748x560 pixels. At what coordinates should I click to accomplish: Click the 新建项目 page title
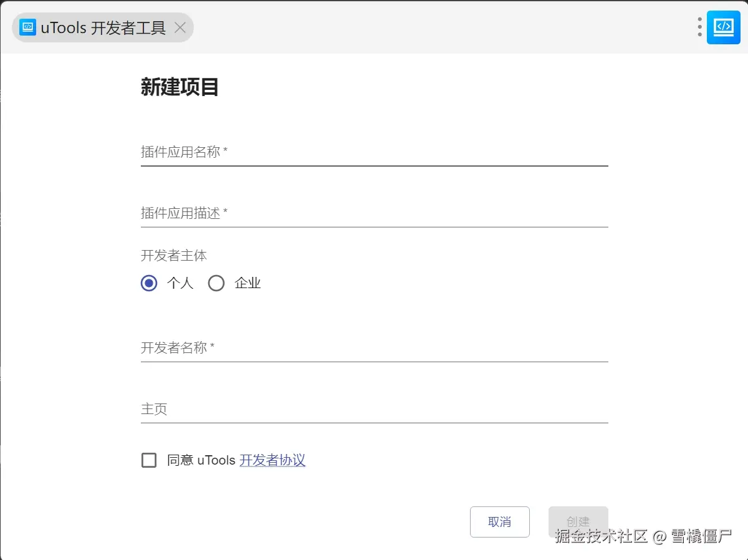[x=180, y=87]
